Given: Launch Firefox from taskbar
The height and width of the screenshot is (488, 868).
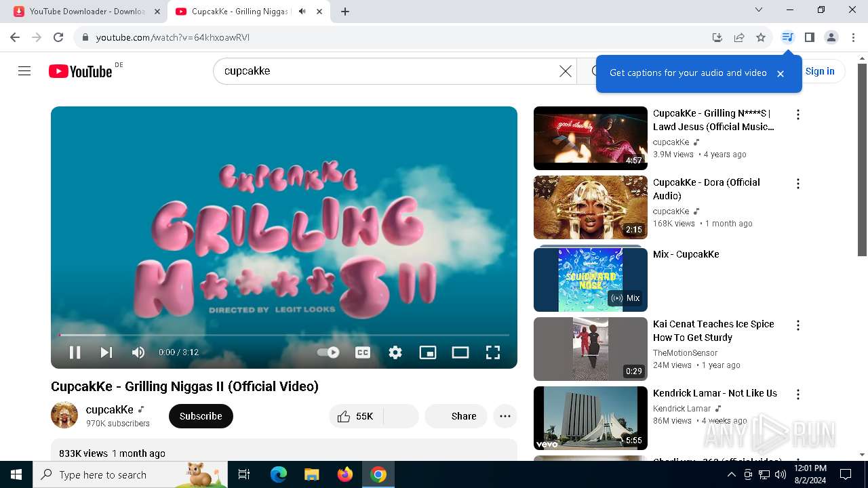Looking at the screenshot, I should (x=345, y=474).
